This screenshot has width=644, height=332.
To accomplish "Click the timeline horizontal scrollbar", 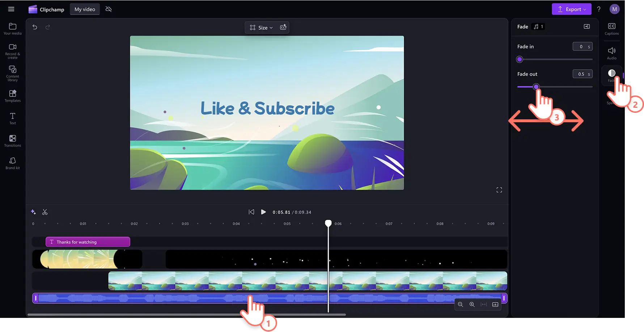I will pos(187,315).
